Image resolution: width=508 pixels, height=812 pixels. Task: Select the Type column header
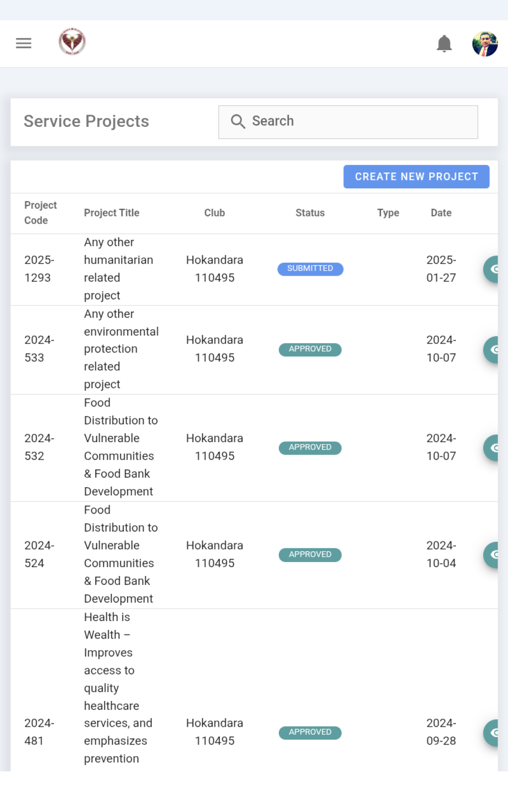388,213
